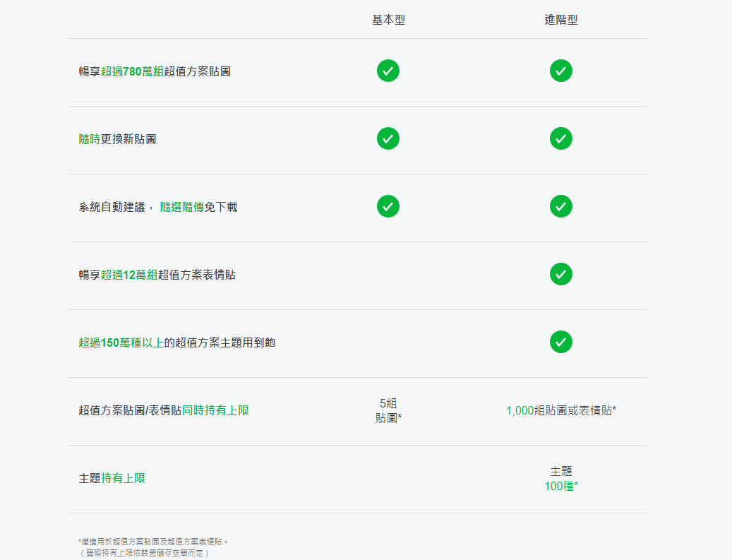Viewport: 732px width, 560px height.
Task: Click the 超值方案貼圖/表情貼同時持有上限 row label
Action: tap(164, 410)
